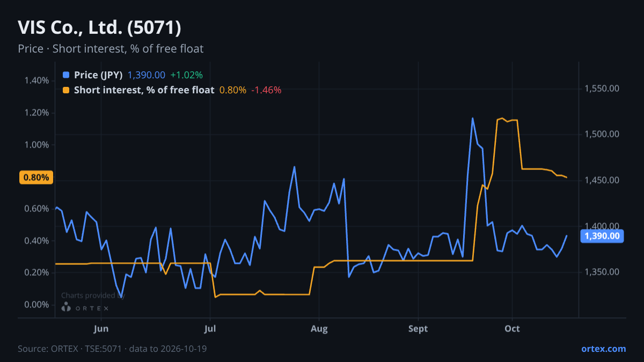Click the 0.20% left axis label
The image size is (644, 362).
pyautogui.click(x=36, y=272)
